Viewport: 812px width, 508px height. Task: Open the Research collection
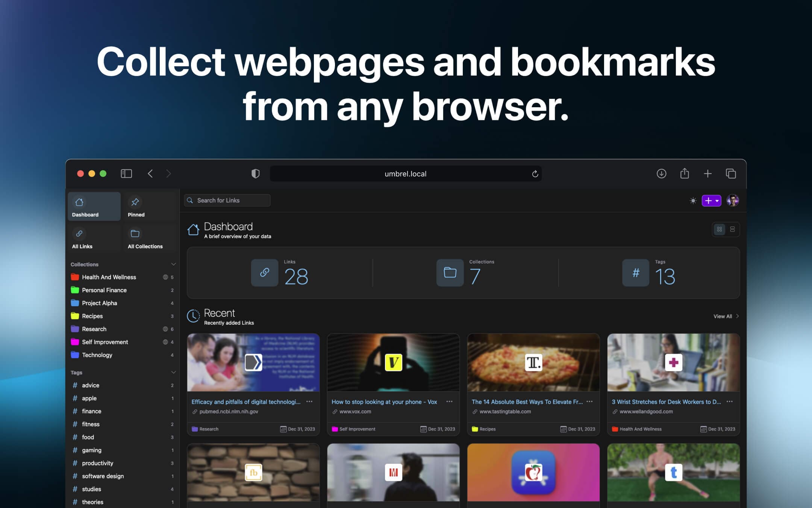[94, 329]
